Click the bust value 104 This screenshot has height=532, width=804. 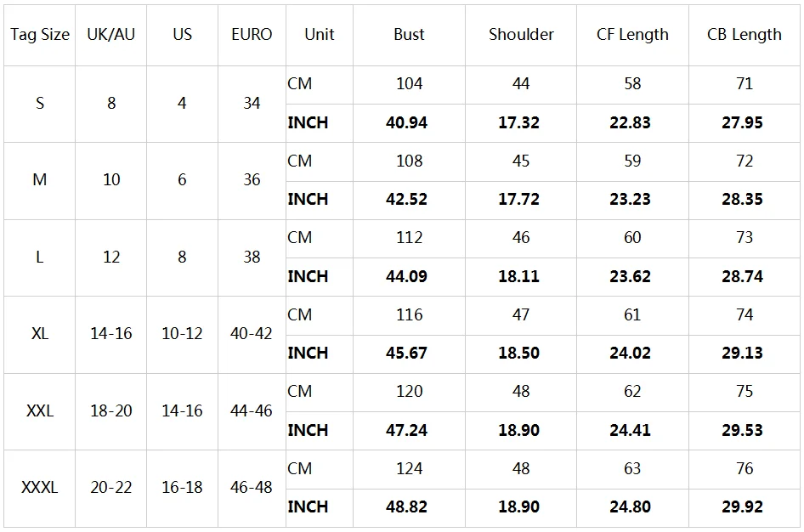point(409,83)
